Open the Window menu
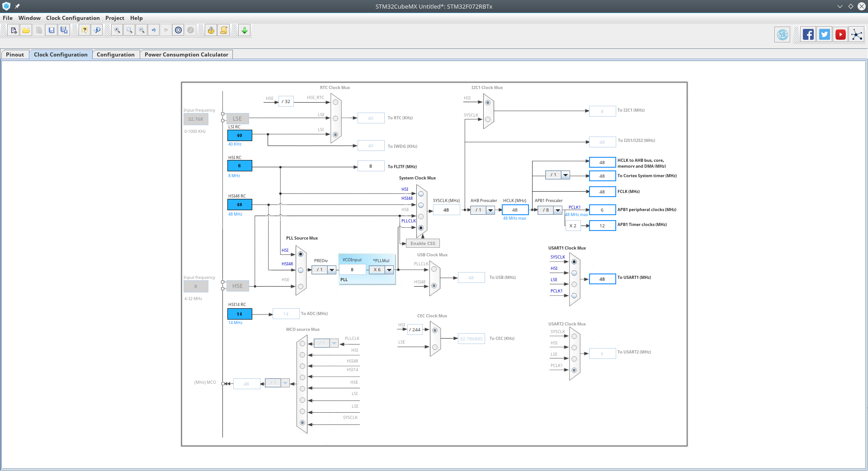 29,18
